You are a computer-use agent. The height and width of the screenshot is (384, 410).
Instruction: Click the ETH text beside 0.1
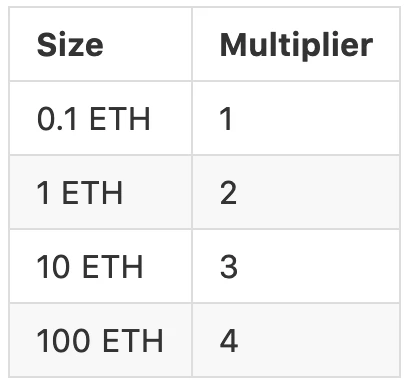click(120, 119)
